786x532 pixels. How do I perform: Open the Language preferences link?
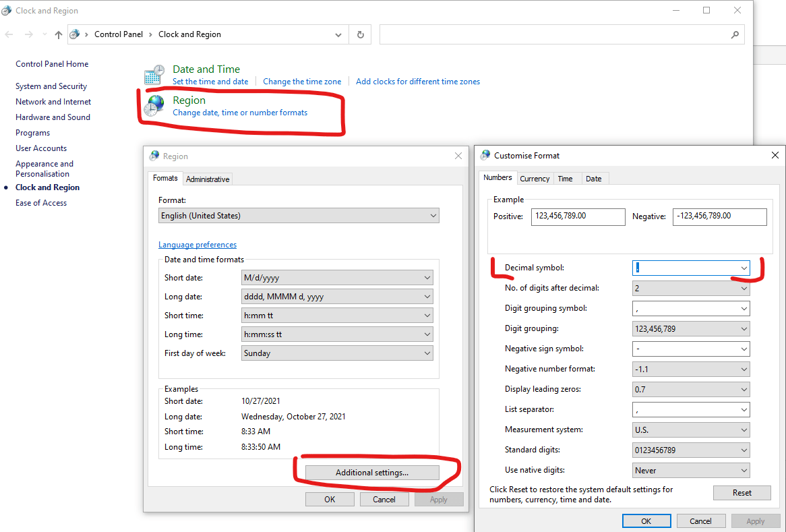click(x=197, y=244)
